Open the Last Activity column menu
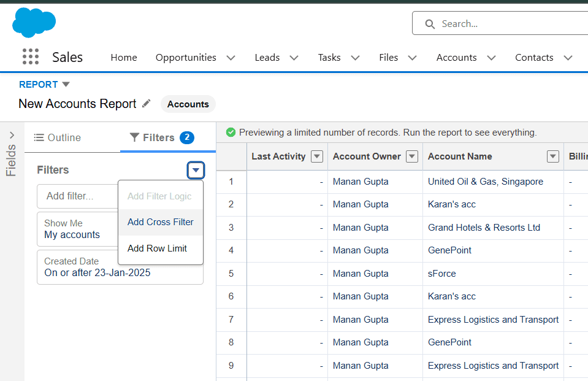Screen dimensions: 588x381 (x=317, y=156)
